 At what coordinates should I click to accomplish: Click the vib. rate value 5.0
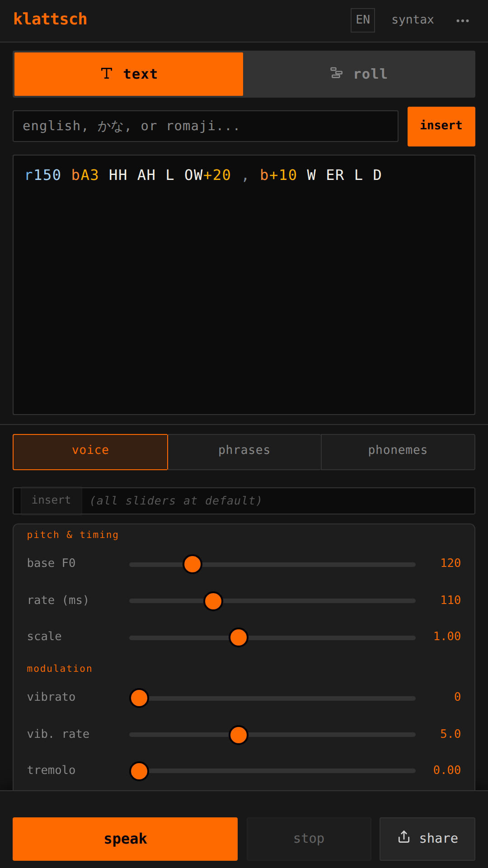[450, 734]
